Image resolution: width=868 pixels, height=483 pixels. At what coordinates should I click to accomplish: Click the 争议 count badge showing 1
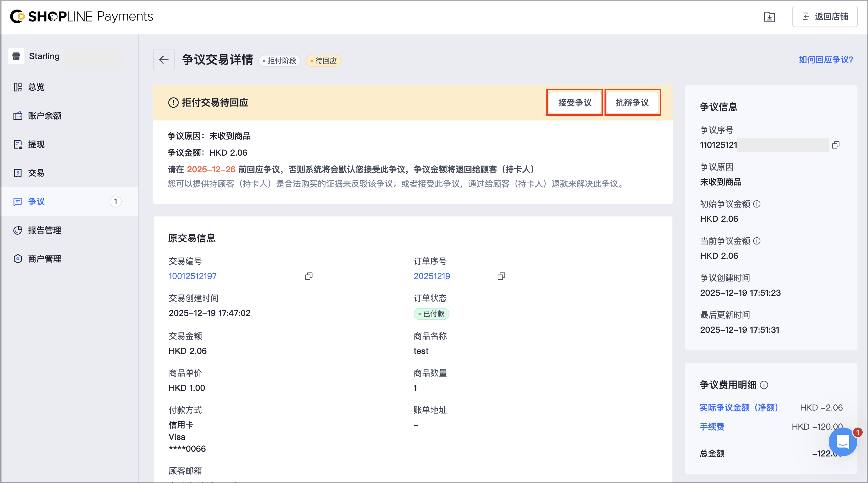point(116,202)
